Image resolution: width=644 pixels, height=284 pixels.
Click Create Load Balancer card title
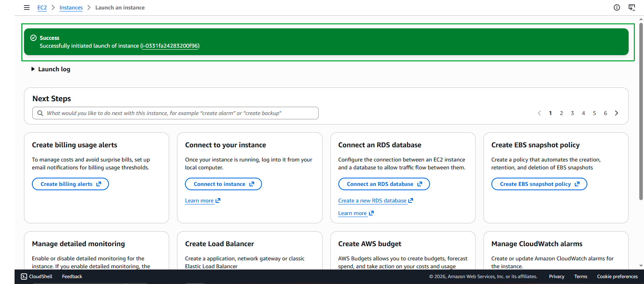tap(220, 244)
